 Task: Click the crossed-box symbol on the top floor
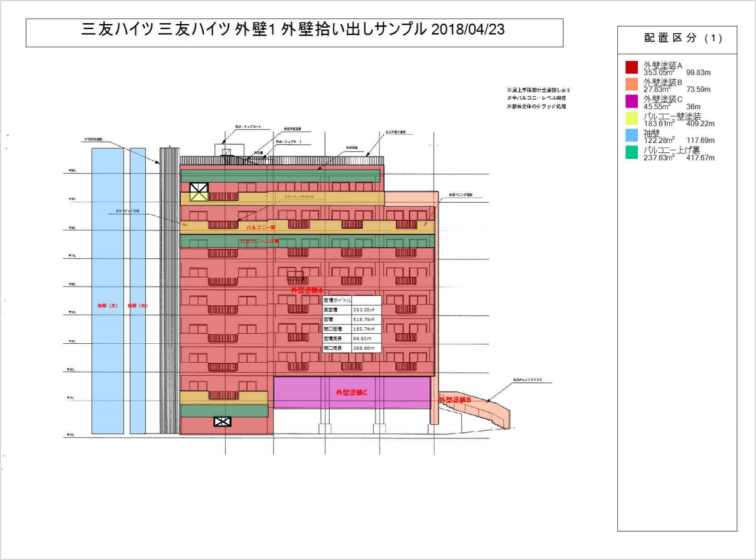(199, 191)
